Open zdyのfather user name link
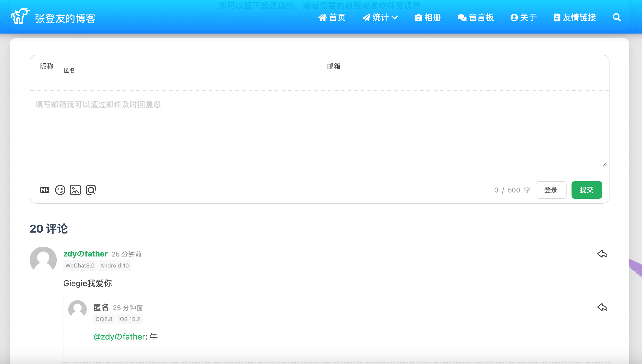642x364 pixels. pyautogui.click(x=85, y=254)
